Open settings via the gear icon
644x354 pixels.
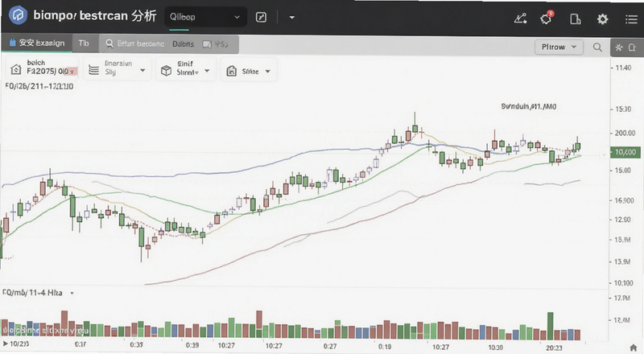pos(602,19)
